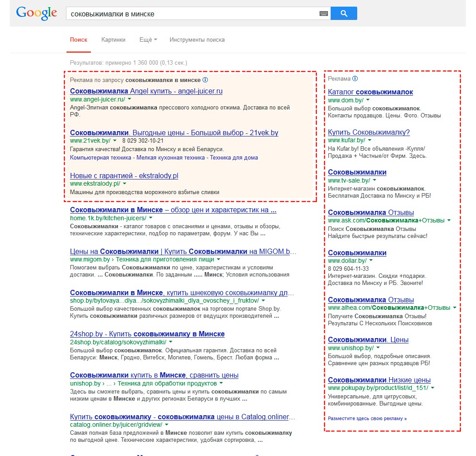Viewport: 476px width, 456px height.
Task: Open Соковыжималки. Цены unishop ad
Action: point(368,340)
